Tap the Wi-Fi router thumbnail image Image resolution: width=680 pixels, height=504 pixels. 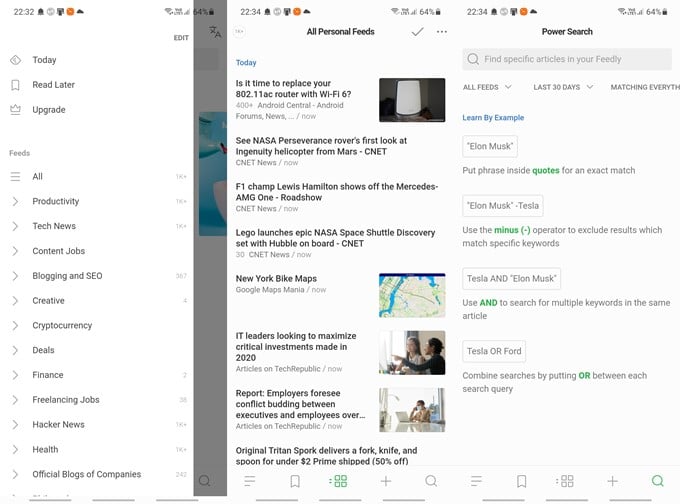[412, 100]
